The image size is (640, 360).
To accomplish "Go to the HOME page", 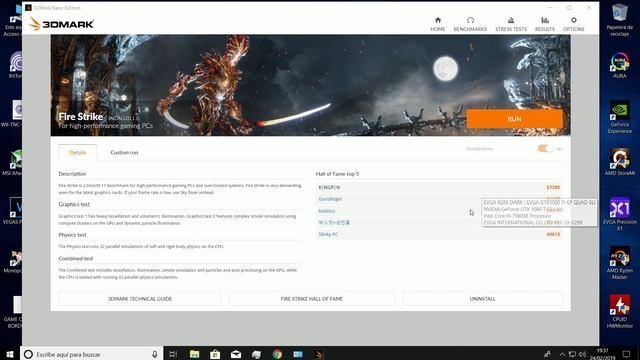I will [438, 24].
